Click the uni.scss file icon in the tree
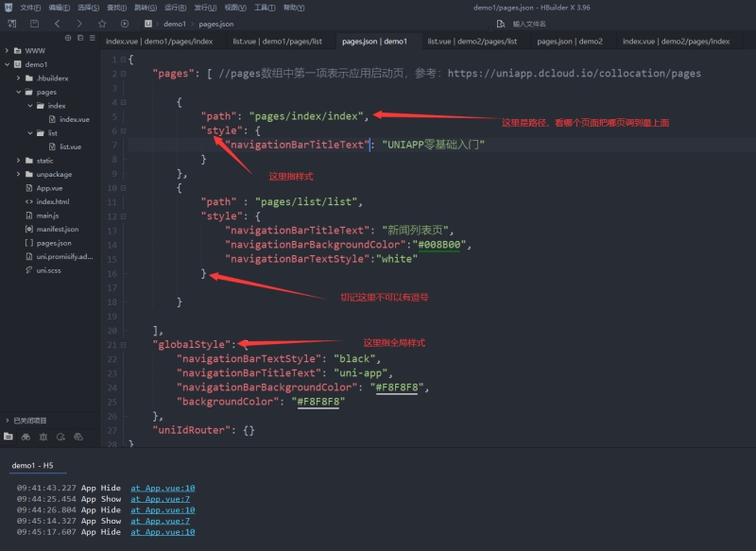This screenshot has width=756, height=551. pyautogui.click(x=29, y=270)
